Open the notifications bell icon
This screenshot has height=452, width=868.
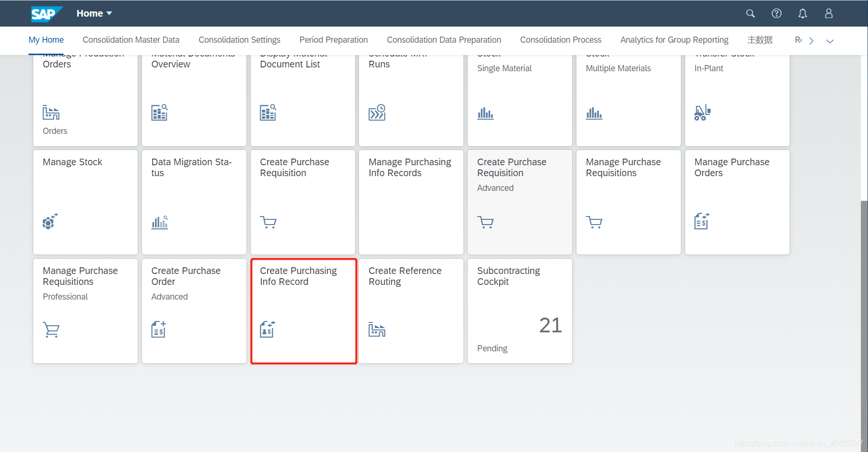pyautogui.click(x=802, y=13)
